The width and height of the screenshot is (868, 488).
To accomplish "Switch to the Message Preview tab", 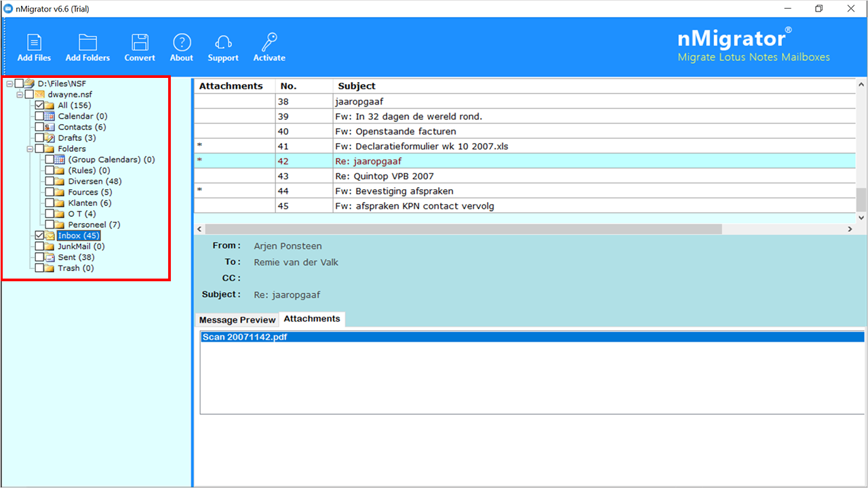I will [237, 320].
